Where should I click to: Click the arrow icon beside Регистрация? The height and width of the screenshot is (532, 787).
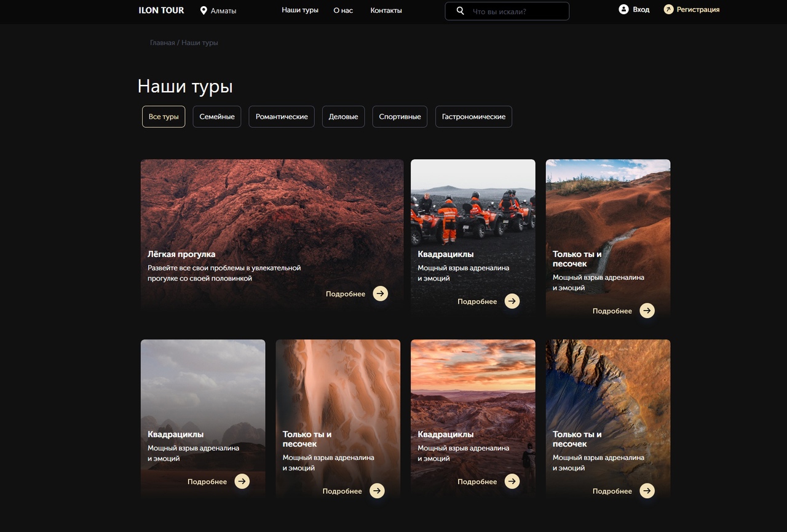pos(668,9)
